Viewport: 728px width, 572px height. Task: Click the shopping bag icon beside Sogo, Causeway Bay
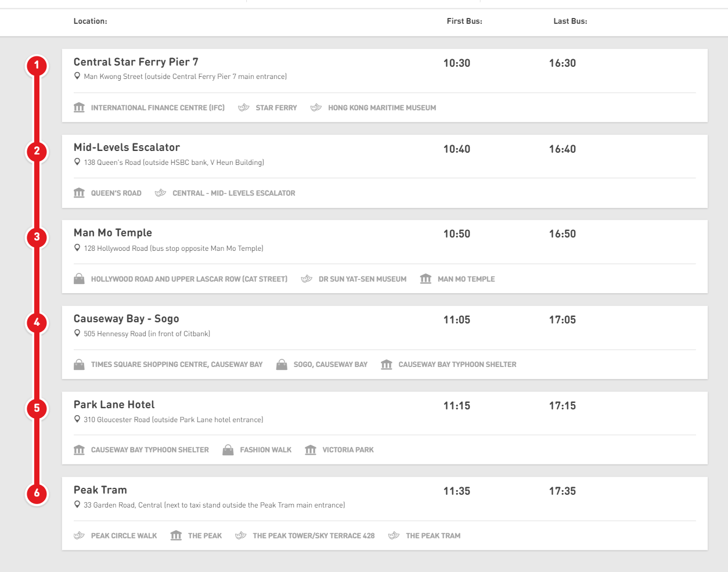tap(282, 365)
